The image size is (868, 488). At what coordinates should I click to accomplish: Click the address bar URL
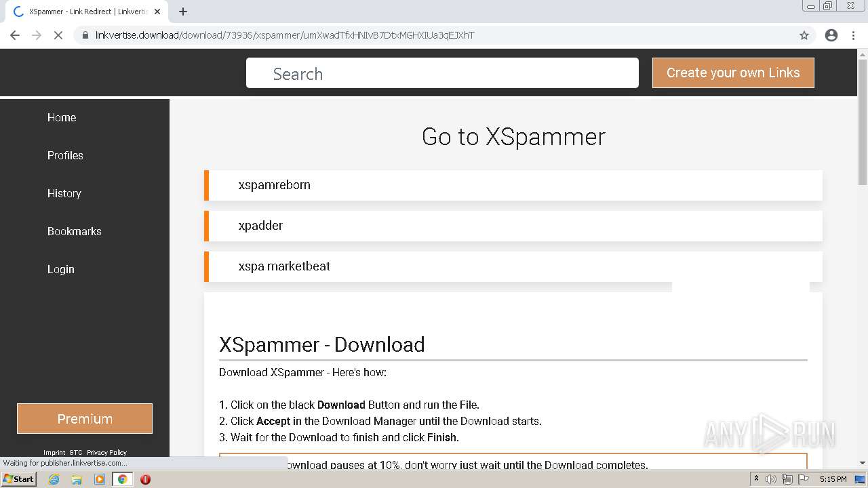[x=285, y=35]
